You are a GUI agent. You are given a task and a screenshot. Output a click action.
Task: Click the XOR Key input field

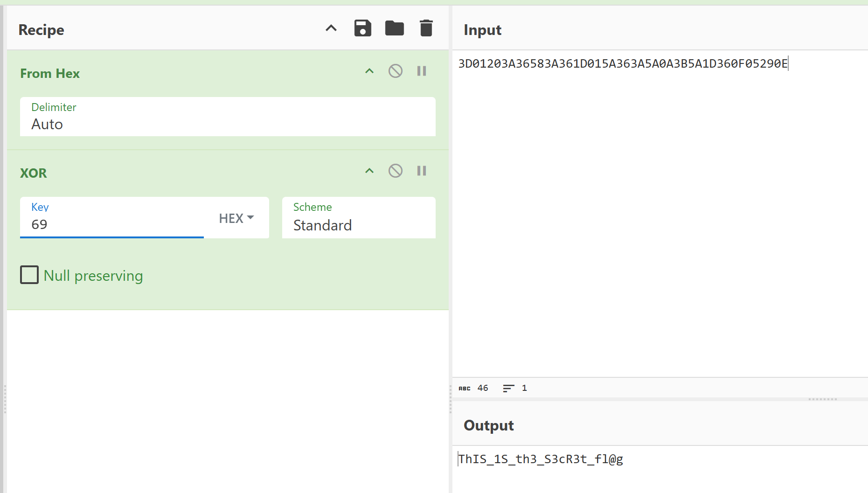click(112, 224)
